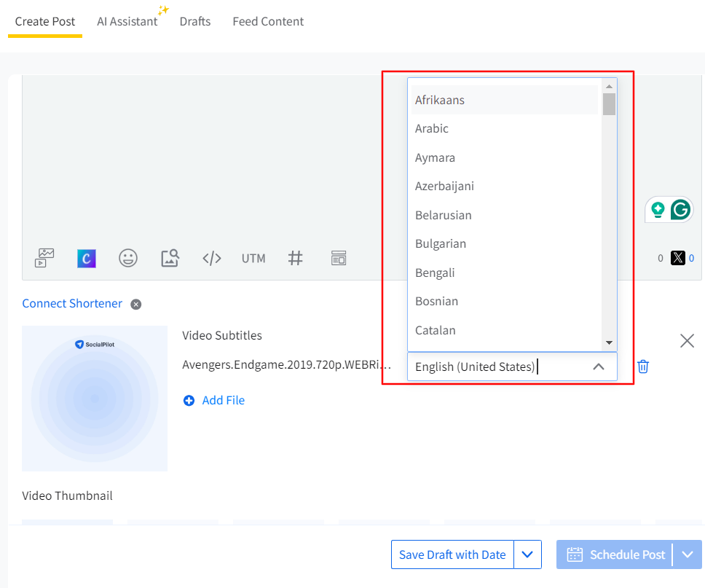705x588 pixels.
Task: Open the UTM parameters tool
Action: click(x=253, y=258)
